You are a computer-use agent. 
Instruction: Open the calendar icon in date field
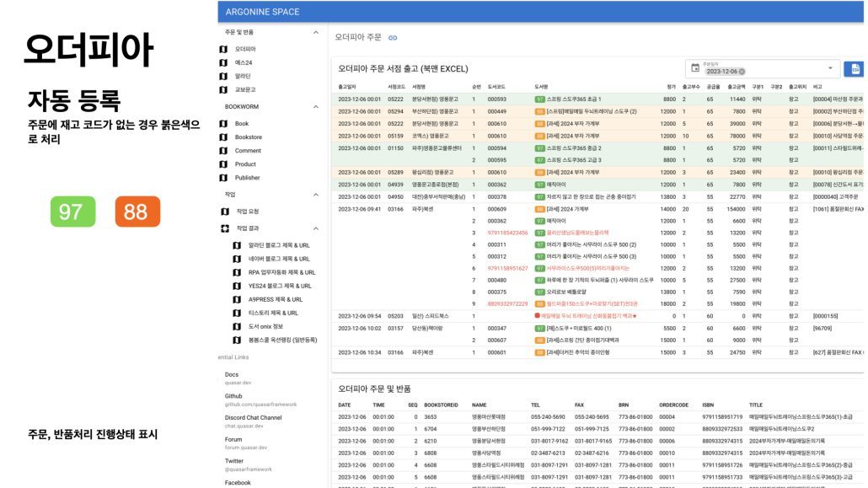(x=694, y=68)
